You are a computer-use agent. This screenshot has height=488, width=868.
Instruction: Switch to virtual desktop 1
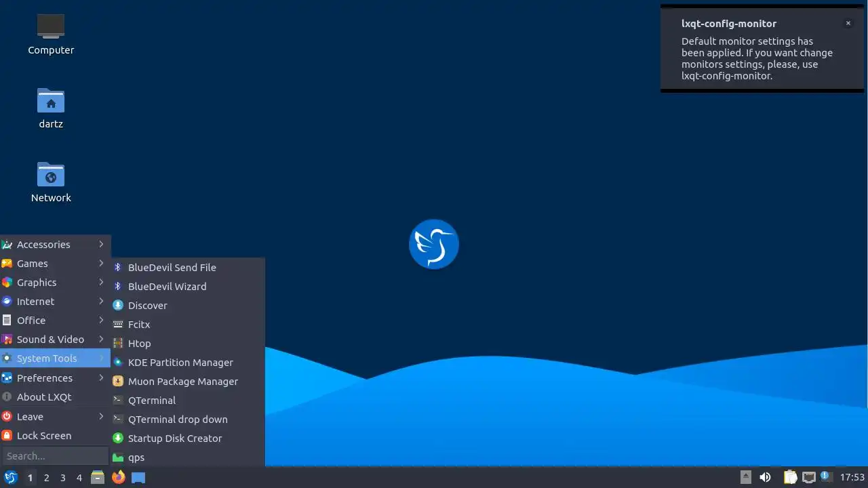coord(30,477)
